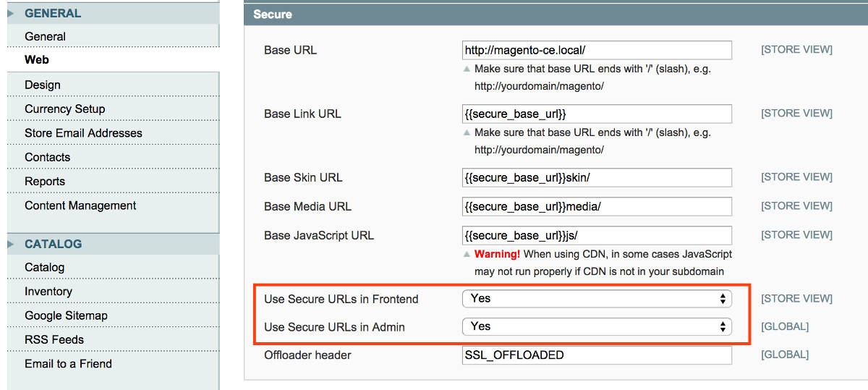
Task: Open Use Secure URLs in Frontend dropdown
Action: click(597, 298)
